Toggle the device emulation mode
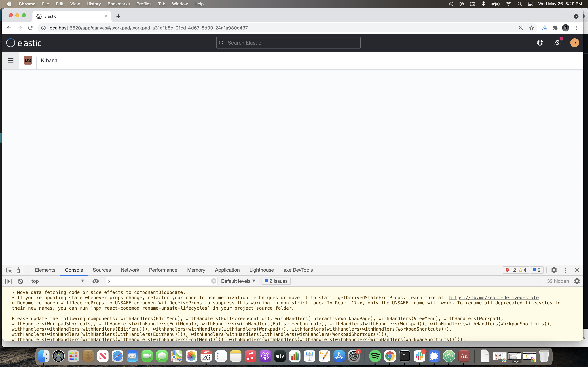588x367 pixels. pos(20,270)
